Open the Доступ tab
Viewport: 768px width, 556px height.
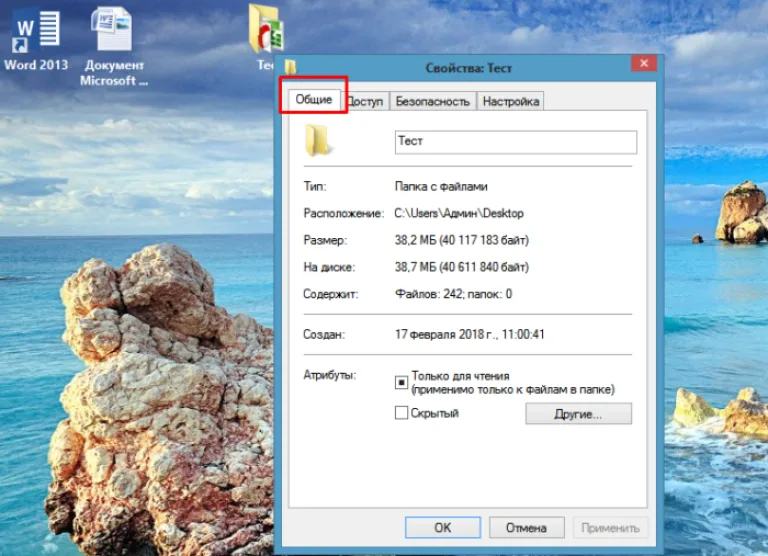[x=365, y=101]
